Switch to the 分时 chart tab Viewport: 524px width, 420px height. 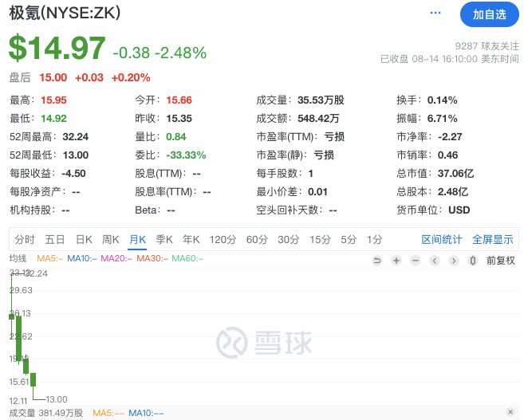tap(25, 239)
